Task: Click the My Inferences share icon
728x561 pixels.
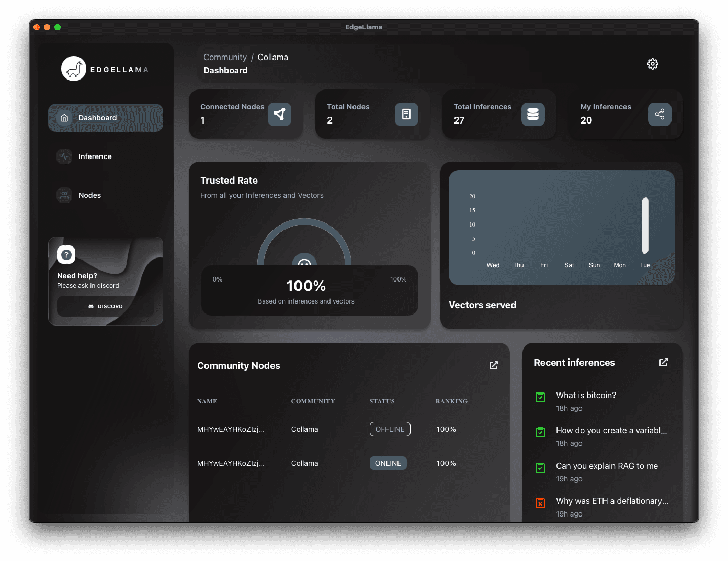Action: click(x=659, y=114)
